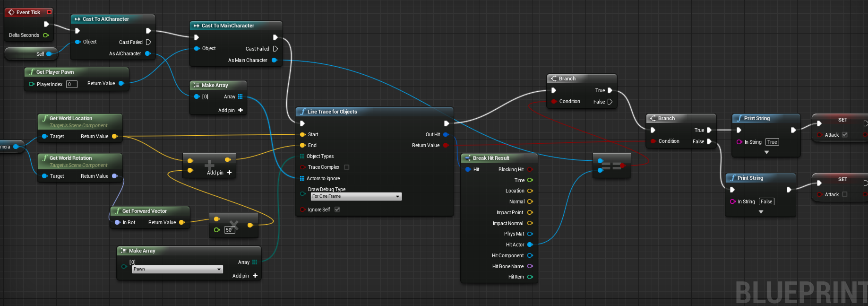Viewport: 868px width, 306px height.
Task: Toggle the Trace Complex checkbox
Action: tap(347, 167)
